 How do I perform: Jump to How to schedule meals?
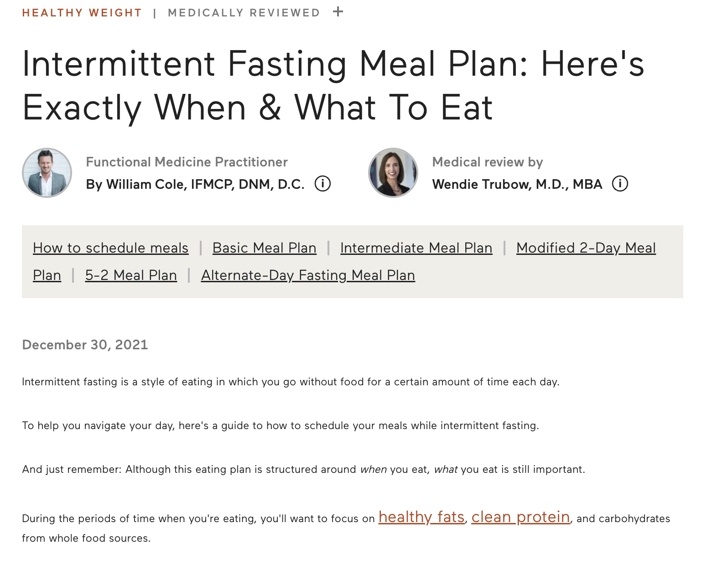[x=111, y=248]
